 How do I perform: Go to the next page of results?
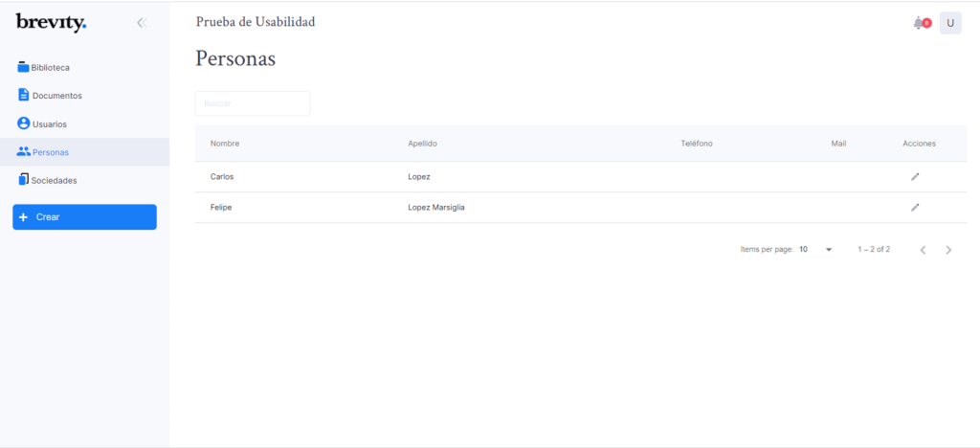948,250
